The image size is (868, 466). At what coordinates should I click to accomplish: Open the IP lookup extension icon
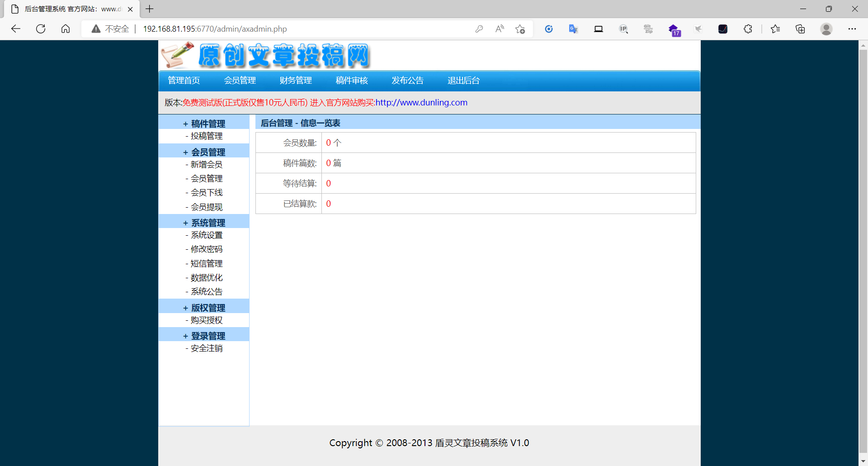pos(623,29)
